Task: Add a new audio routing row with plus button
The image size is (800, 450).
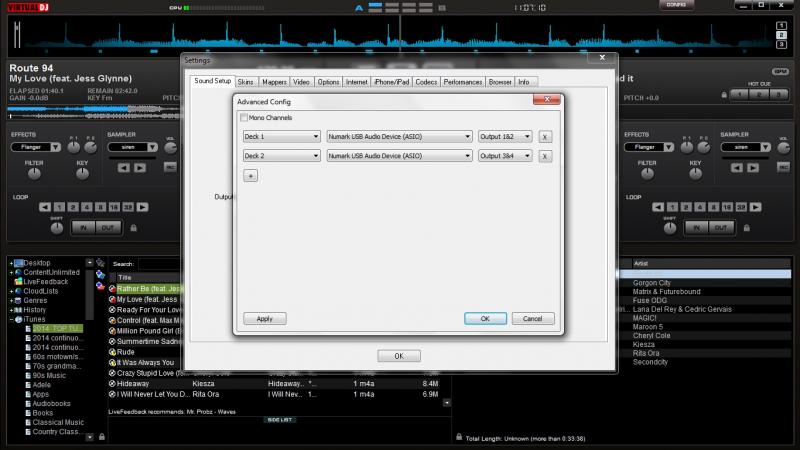Action: pyautogui.click(x=251, y=176)
